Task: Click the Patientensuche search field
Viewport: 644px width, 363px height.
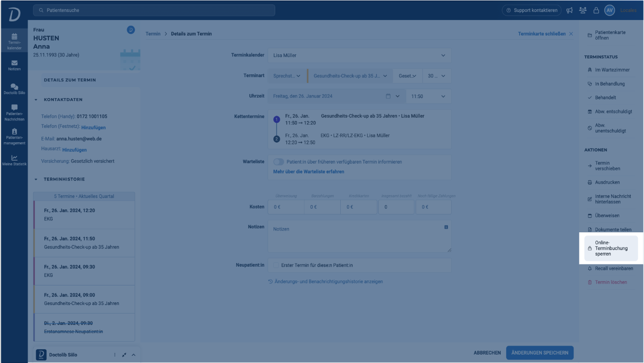Action: coord(154,10)
